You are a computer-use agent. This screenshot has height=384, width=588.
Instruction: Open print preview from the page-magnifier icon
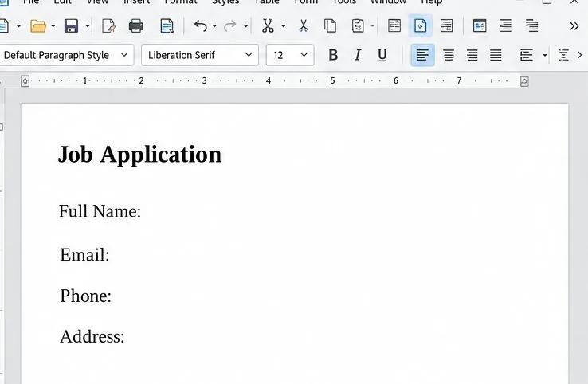point(167,25)
